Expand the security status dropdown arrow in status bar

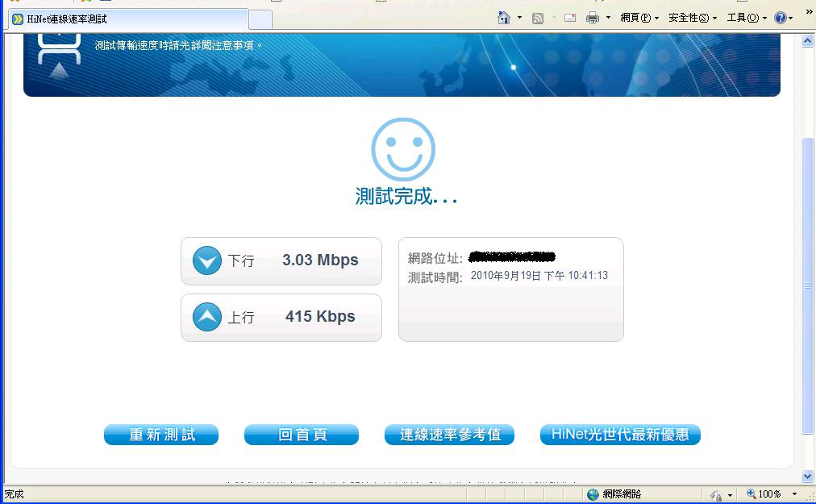click(x=731, y=494)
